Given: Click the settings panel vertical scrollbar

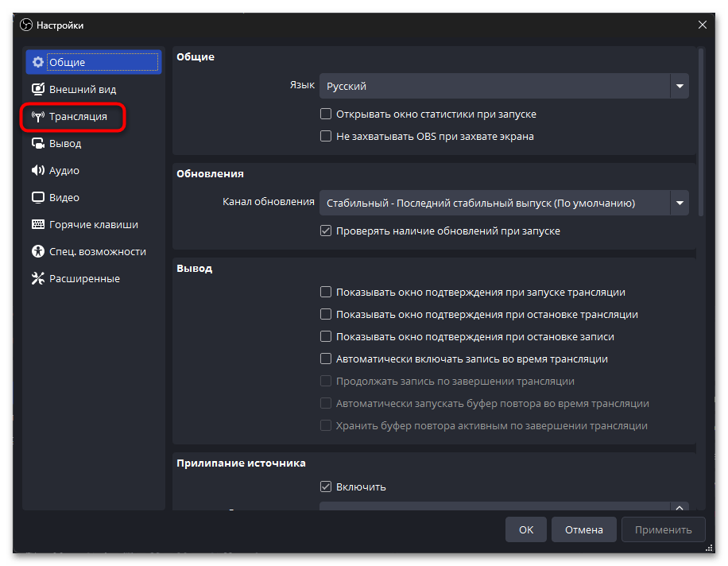Looking at the screenshot, I should (x=700, y=131).
